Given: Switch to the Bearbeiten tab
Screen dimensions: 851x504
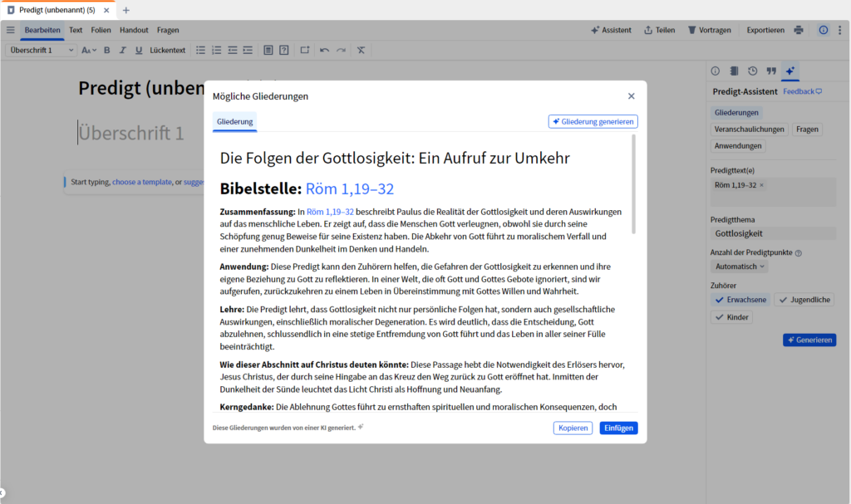Looking at the screenshot, I should tap(42, 30).
